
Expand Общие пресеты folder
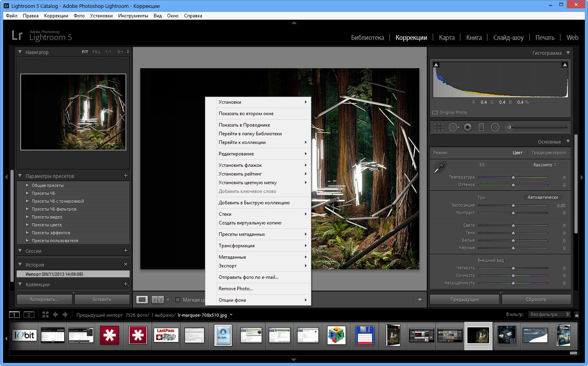(x=27, y=185)
